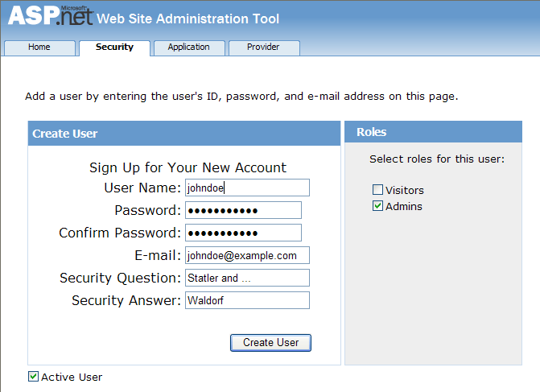The image size is (540, 392).
Task: Click the Web Site Administration Tool title
Action: coord(188,19)
